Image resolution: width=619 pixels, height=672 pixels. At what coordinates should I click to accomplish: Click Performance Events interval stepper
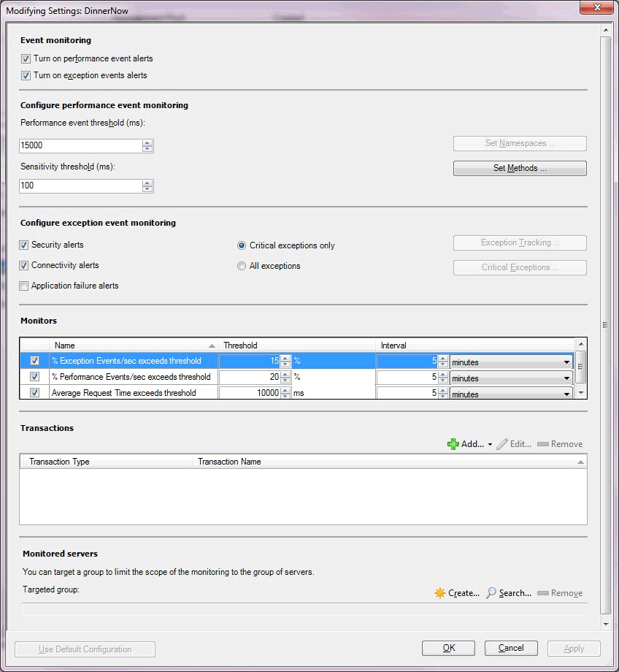click(443, 378)
